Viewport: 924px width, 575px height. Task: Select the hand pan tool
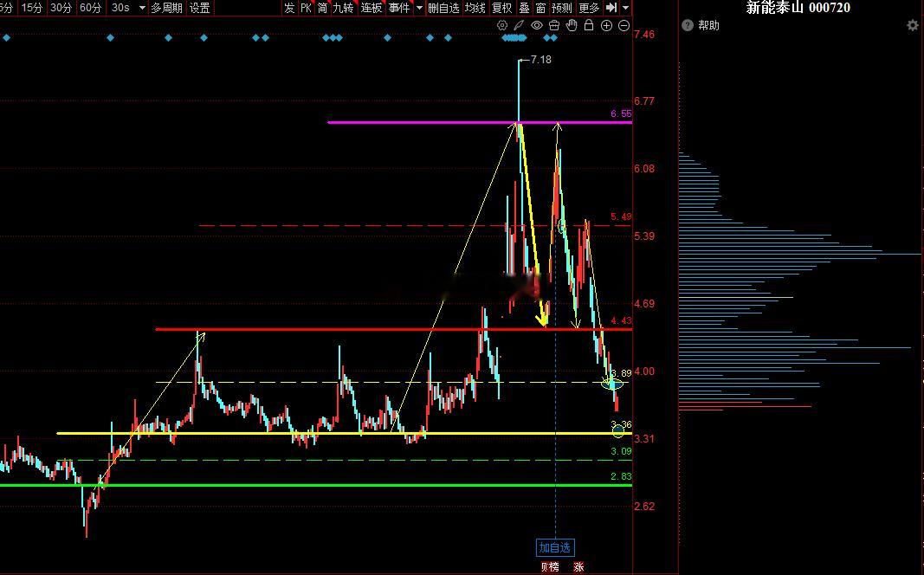pyautogui.click(x=572, y=25)
